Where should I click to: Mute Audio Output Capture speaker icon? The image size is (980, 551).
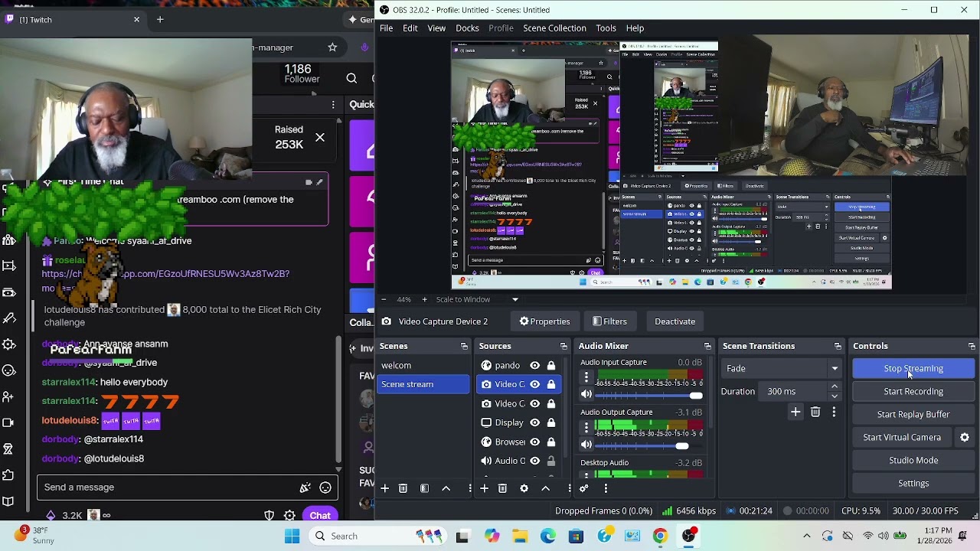586,445
